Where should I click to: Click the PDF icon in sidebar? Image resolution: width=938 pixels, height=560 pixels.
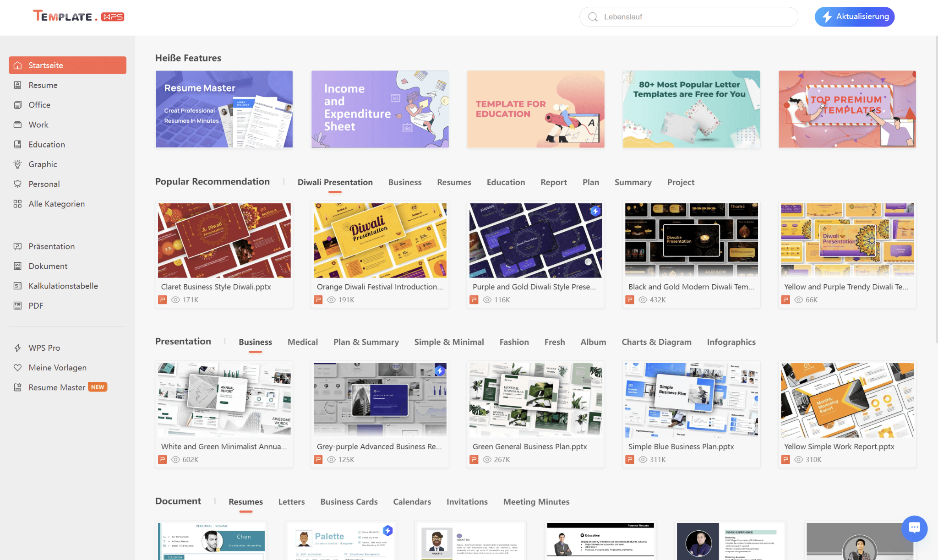pyautogui.click(x=17, y=306)
